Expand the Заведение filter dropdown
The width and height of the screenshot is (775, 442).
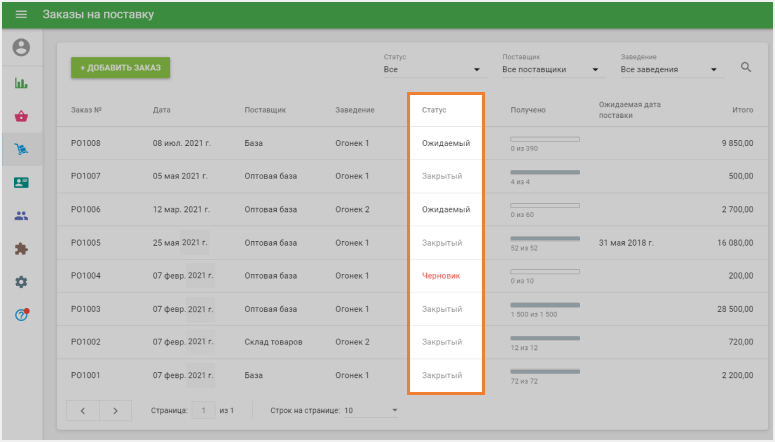669,69
